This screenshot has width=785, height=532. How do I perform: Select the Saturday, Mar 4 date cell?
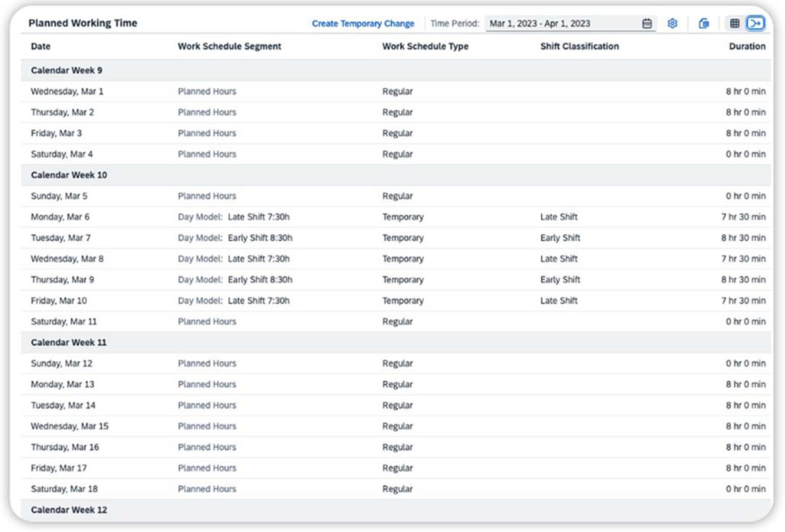click(x=62, y=154)
